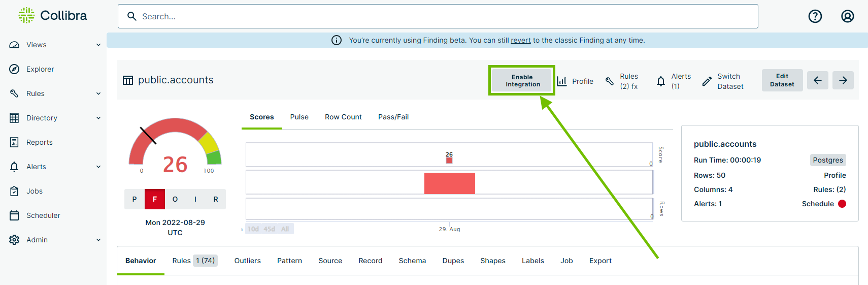The width and height of the screenshot is (868, 285).
Task: Switch to the Row Count tab
Action: point(343,117)
